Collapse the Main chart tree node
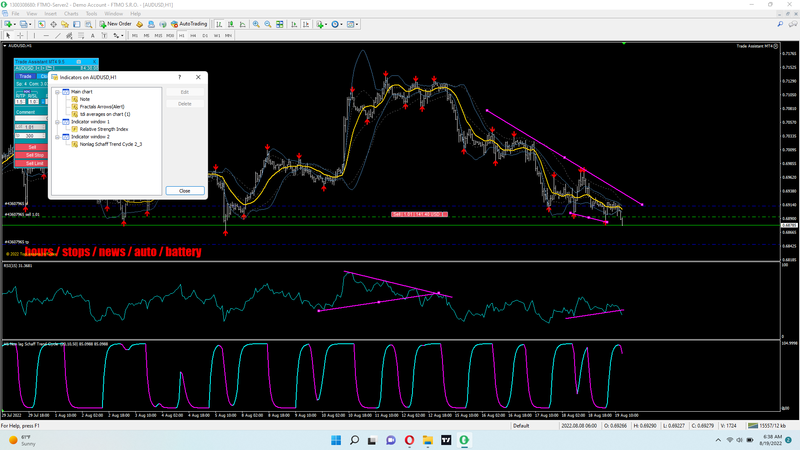This screenshot has width=800, height=450. (x=58, y=91)
